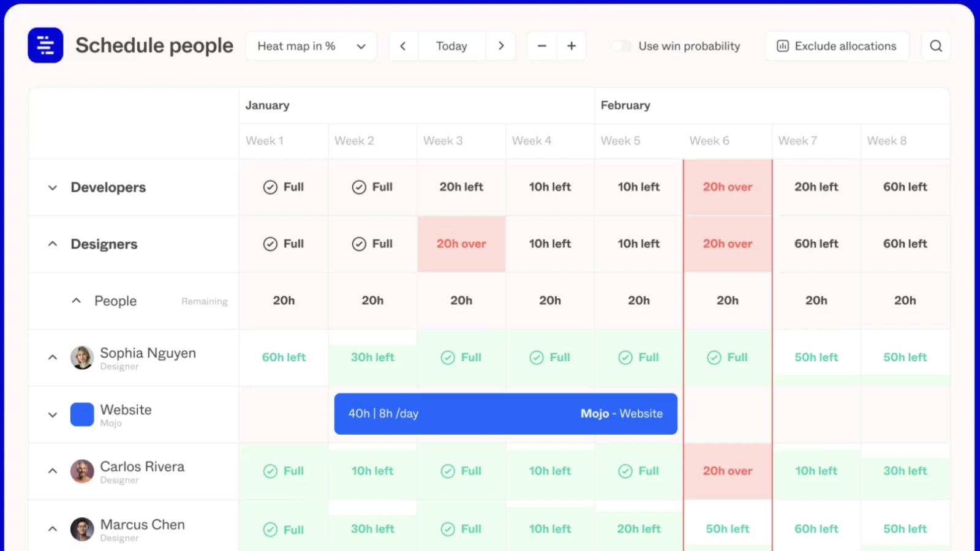Click Sophia Nguyen Week 1 '60h left' cell

pos(284,358)
